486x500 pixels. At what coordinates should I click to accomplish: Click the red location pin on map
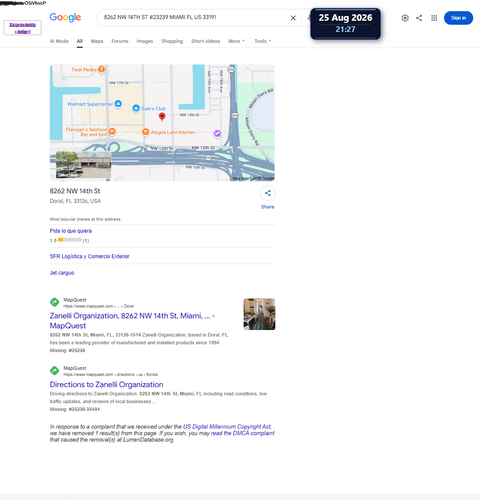162,116
